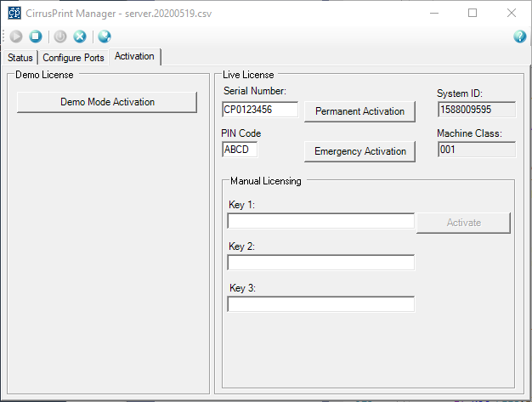Click the PIN Code field ABCD

point(240,150)
